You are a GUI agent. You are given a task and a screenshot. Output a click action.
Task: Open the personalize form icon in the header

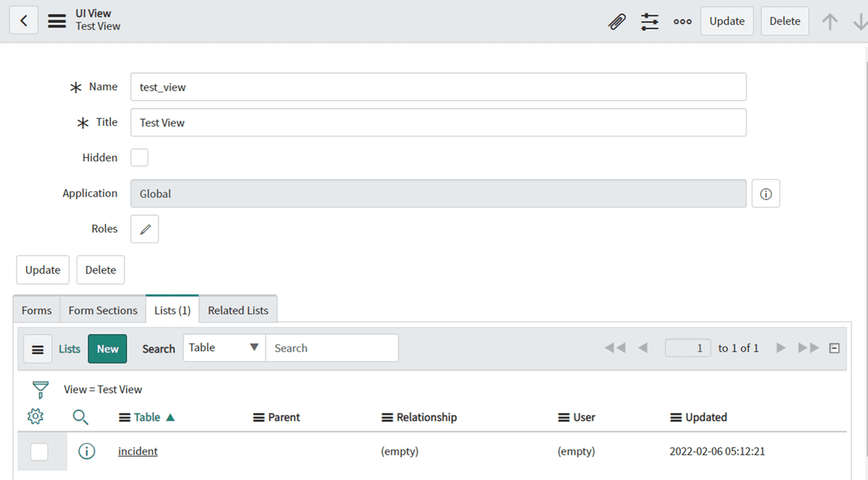[x=649, y=21]
